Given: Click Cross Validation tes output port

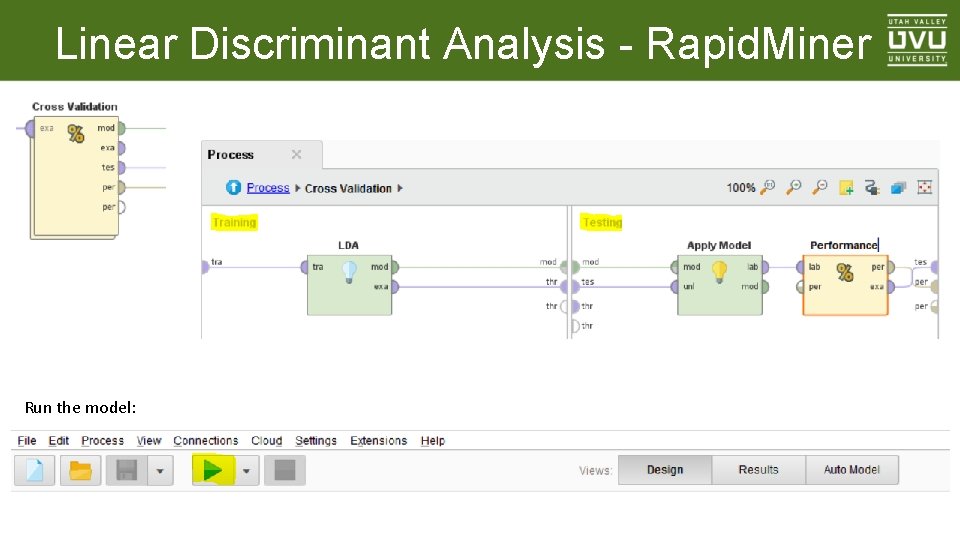Looking at the screenshot, I should 121,168.
